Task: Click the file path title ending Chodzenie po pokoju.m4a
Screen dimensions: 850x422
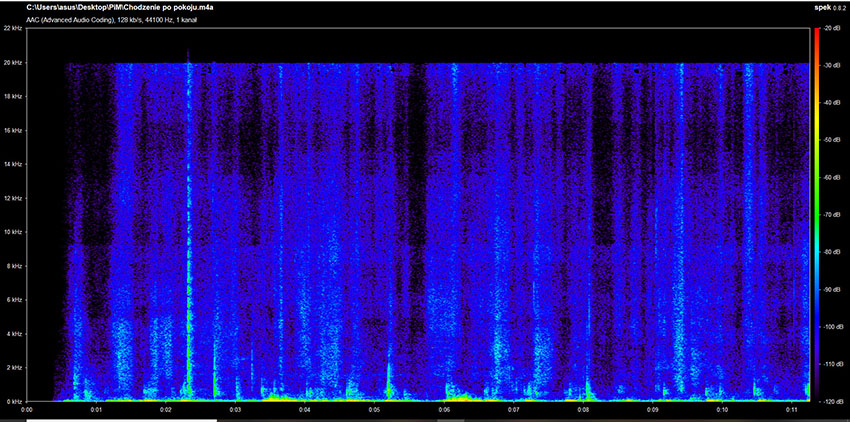Action: (x=121, y=8)
